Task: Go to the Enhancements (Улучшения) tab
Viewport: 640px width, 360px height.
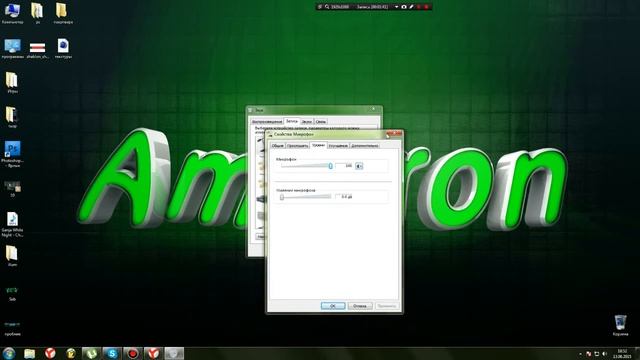Action: click(338, 146)
